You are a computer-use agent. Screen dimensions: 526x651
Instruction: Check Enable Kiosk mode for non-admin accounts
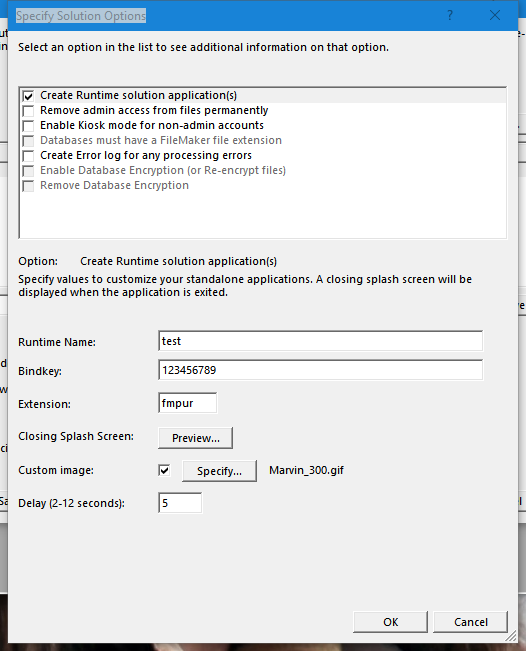(28, 126)
